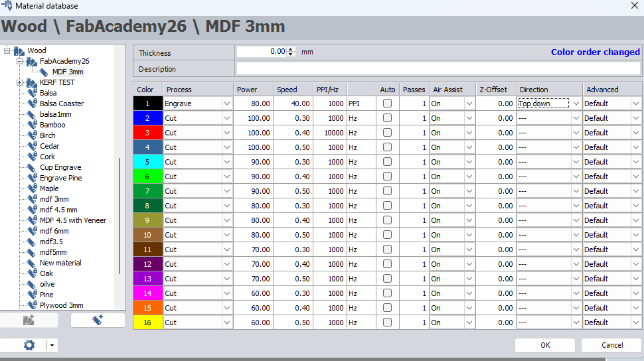Decrease thickness with spinner down arrow
Image resolution: width=644 pixels, height=361 pixels.
(291, 54)
